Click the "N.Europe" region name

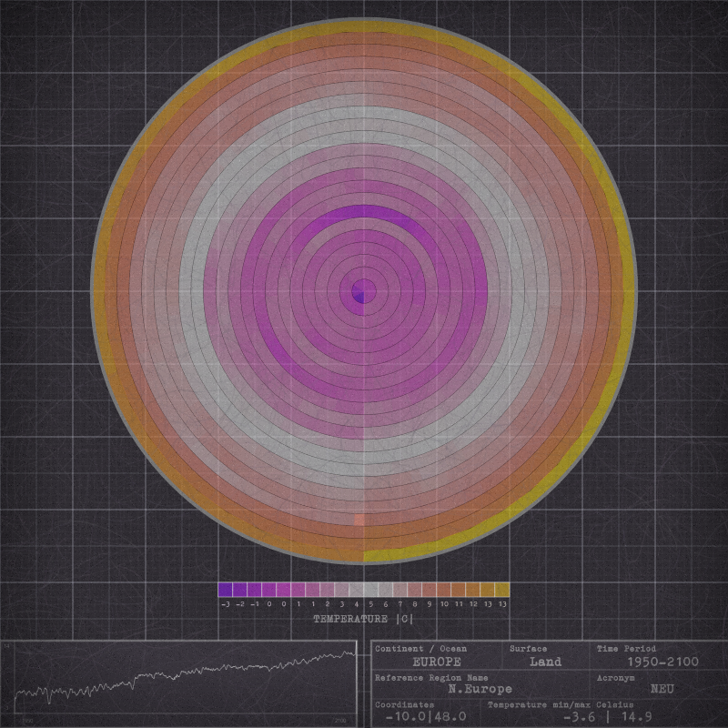click(x=480, y=689)
